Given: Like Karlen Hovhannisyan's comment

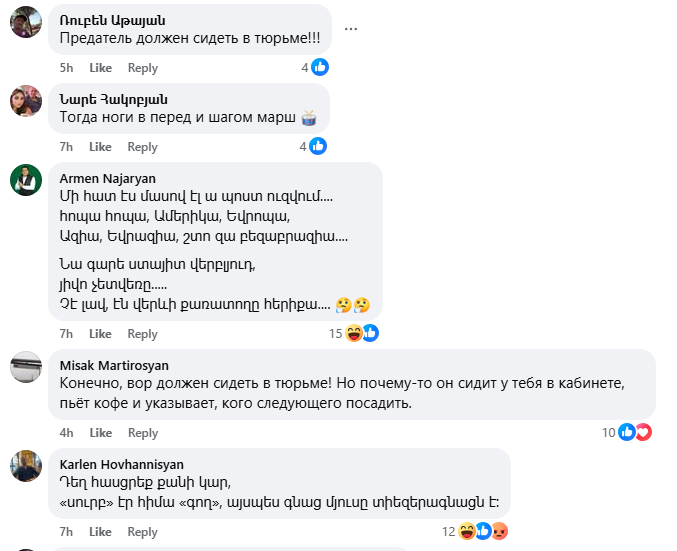Looking at the screenshot, I should [100, 532].
